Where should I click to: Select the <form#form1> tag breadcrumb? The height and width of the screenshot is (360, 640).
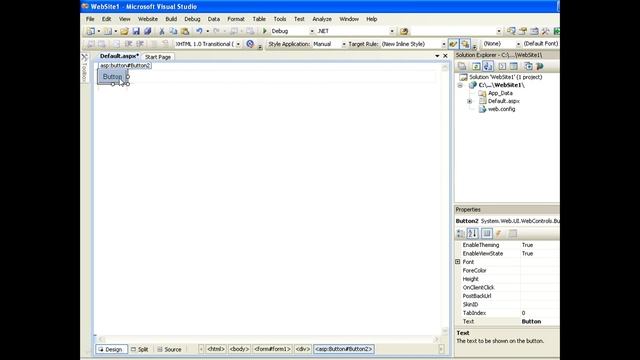(x=272, y=349)
